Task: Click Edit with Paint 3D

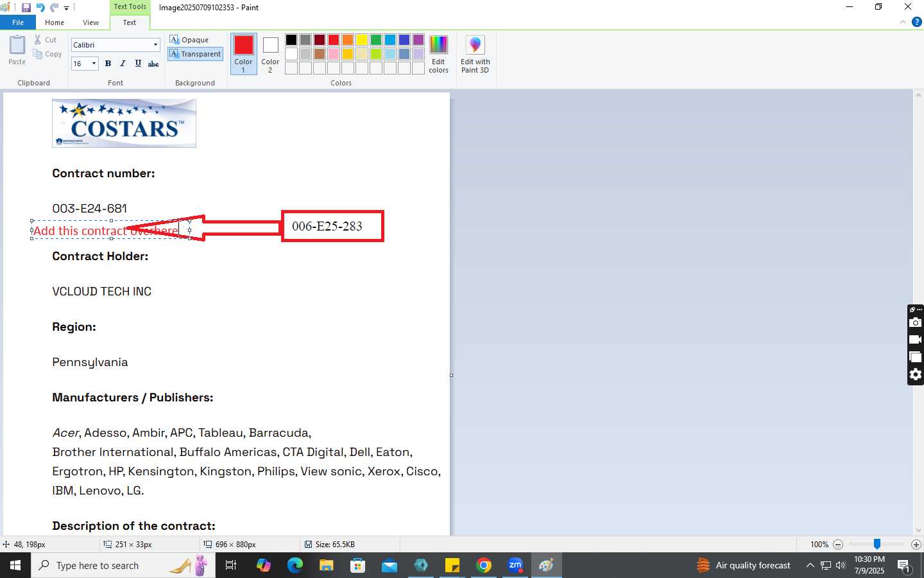Action: coord(475,54)
